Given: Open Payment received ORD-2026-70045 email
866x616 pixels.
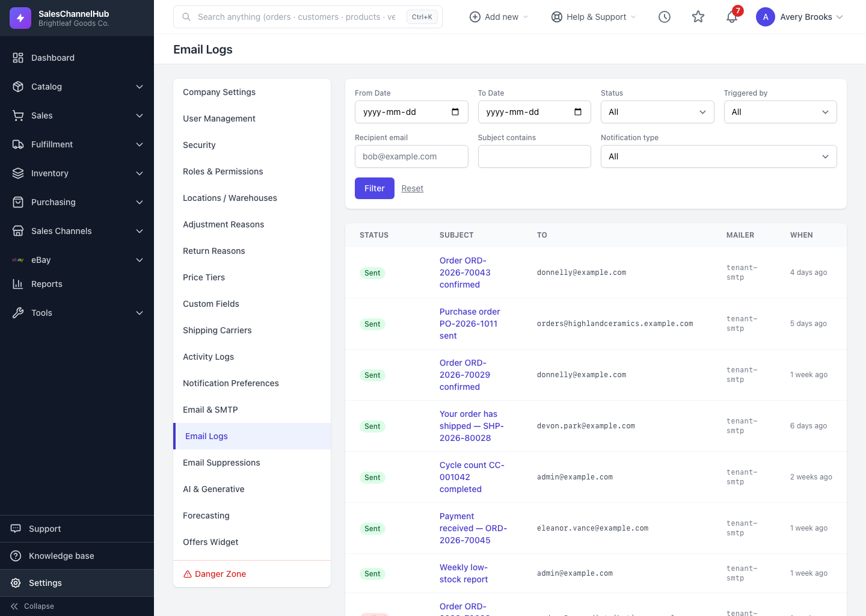Looking at the screenshot, I should point(473,528).
